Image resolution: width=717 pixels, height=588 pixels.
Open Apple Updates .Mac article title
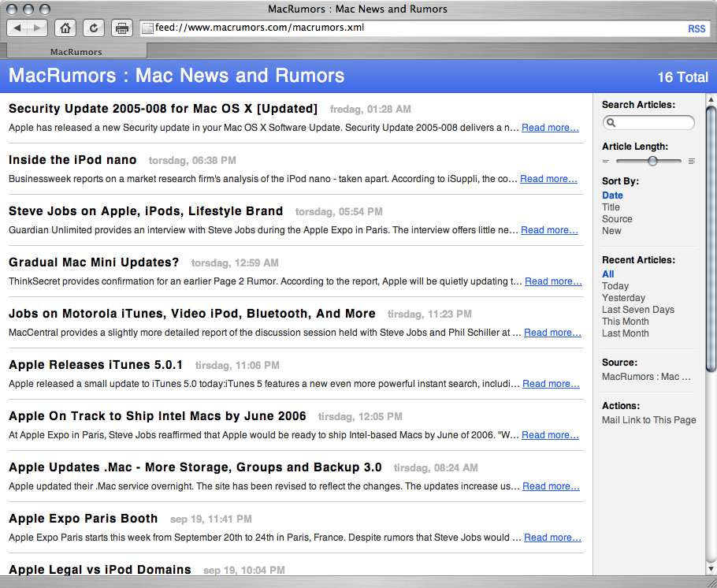[x=195, y=467]
